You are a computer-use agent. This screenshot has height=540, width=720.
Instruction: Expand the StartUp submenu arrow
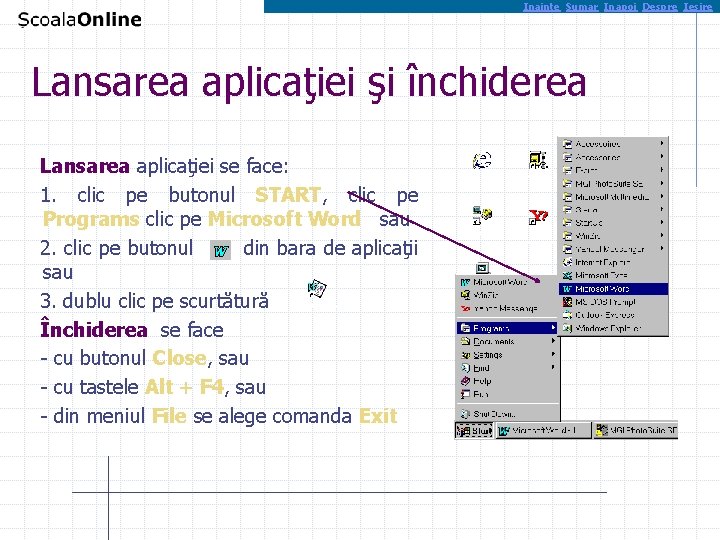pyautogui.click(x=662, y=223)
